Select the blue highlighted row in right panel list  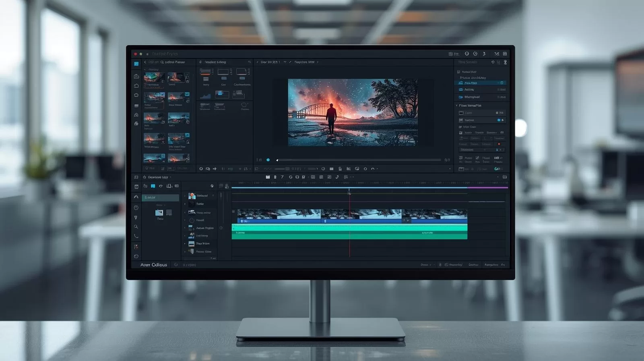tap(480, 83)
